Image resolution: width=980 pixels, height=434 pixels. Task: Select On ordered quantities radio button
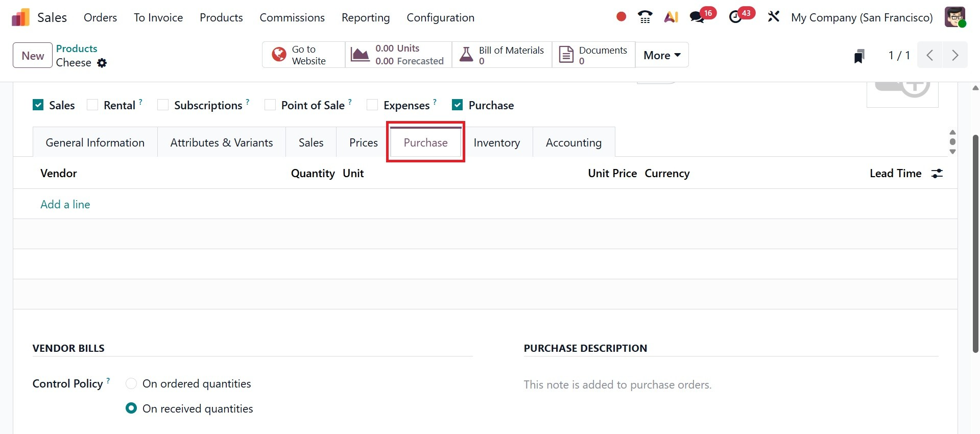tap(131, 383)
